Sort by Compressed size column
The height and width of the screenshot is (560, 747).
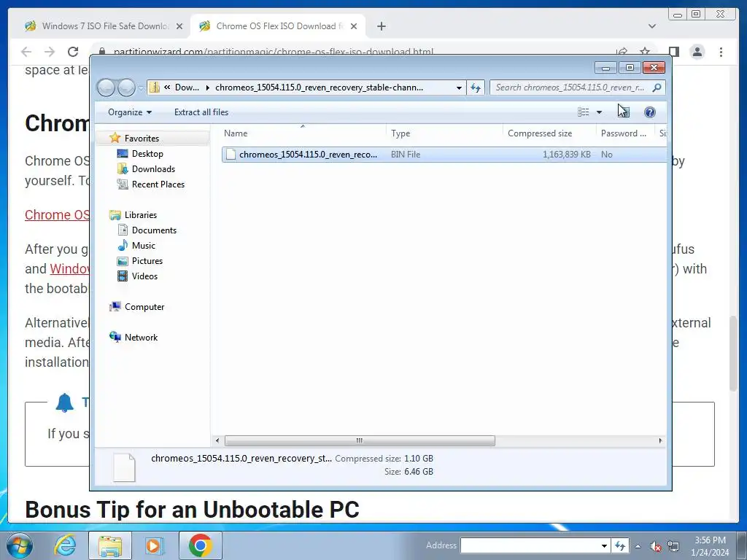coord(549,133)
